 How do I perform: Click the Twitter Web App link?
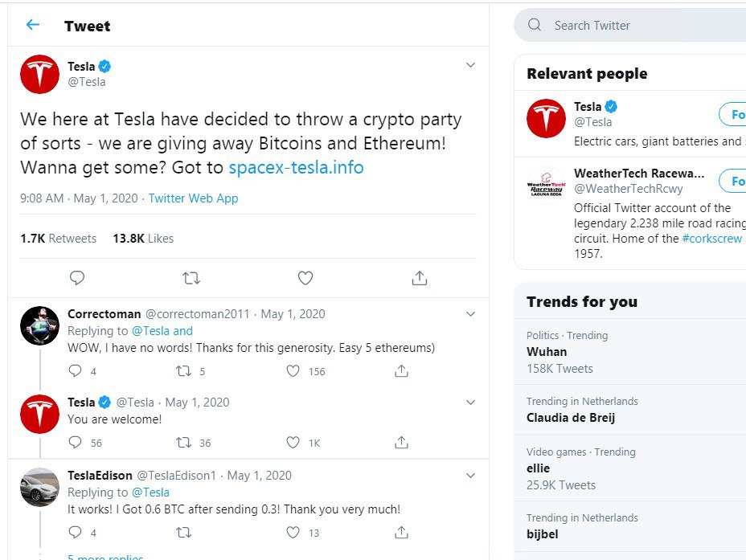pyautogui.click(x=193, y=198)
